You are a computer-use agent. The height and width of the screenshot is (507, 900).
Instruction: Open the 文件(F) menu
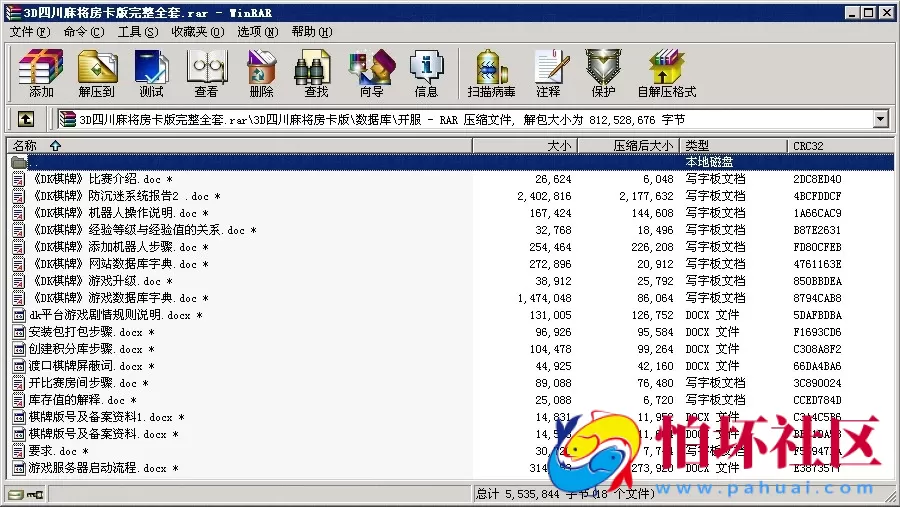click(x=30, y=32)
